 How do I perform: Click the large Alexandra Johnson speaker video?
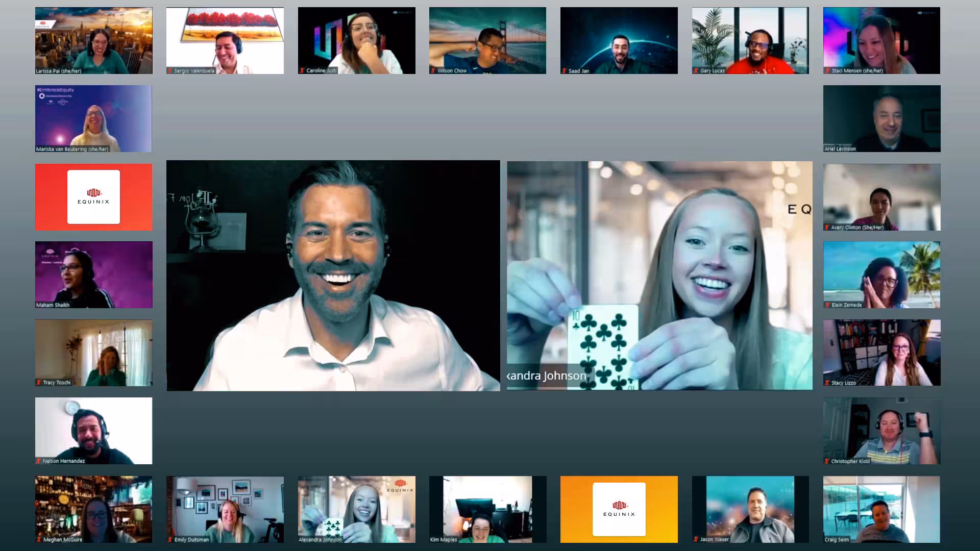coord(659,275)
